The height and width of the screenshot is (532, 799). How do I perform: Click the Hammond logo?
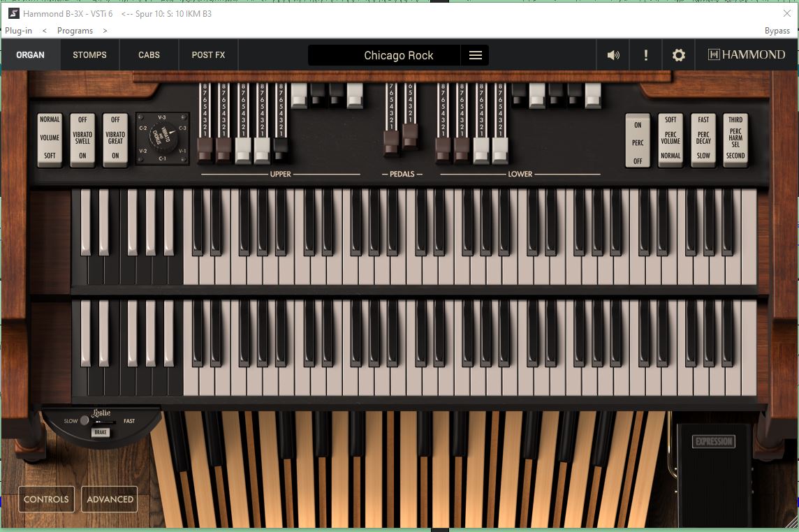pyautogui.click(x=747, y=54)
